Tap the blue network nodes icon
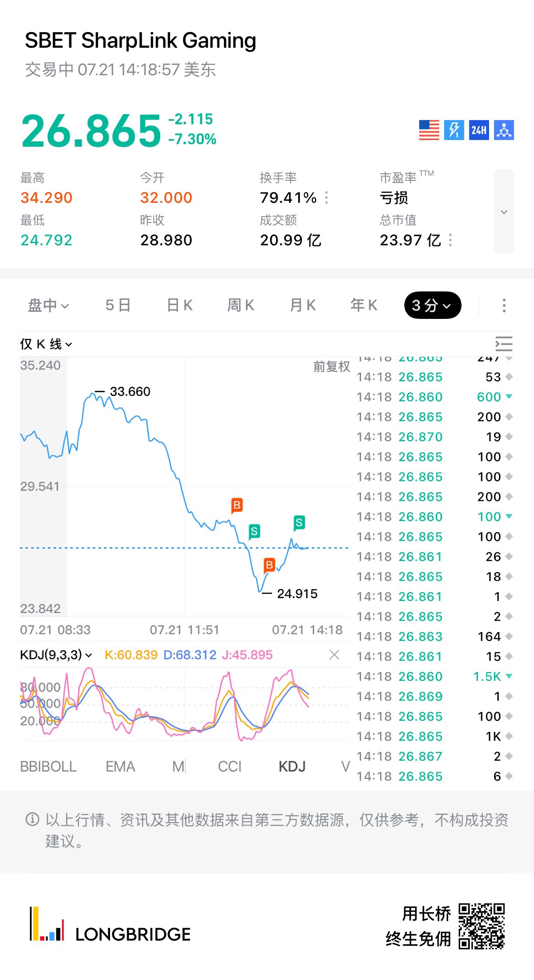Screen dimensions: 534x980 (504, 130)
